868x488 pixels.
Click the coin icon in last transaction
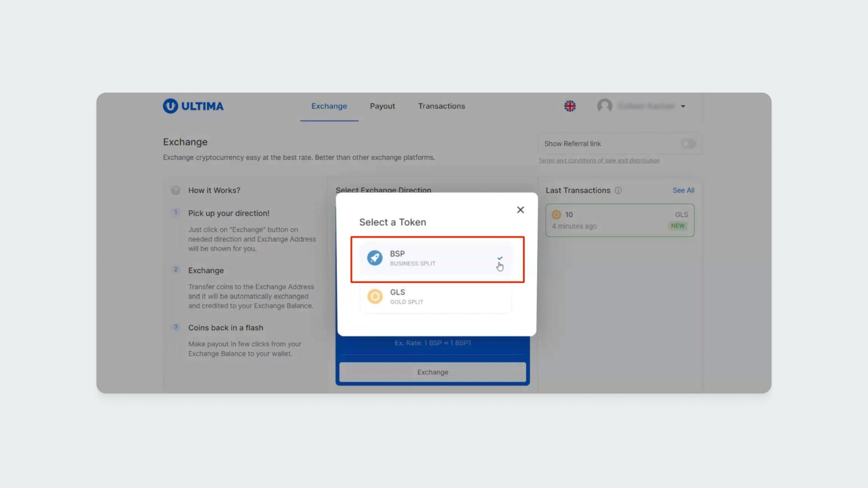click(x=556, y=215)
